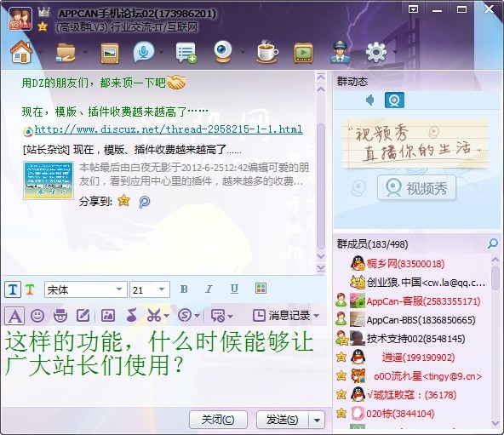Click the group star badge icon
Screen dimensions: 504x435
pyautogui.click(x=43, y=26)
